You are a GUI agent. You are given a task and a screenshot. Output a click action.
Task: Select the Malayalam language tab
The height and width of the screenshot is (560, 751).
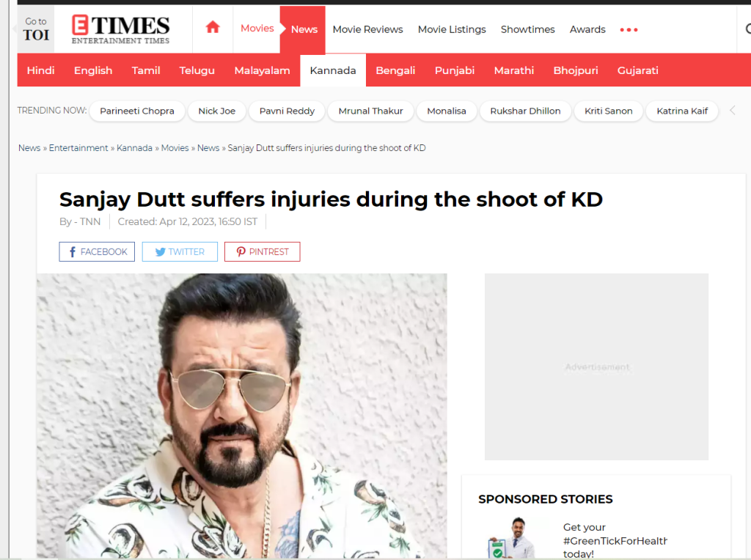pos(262,70)
